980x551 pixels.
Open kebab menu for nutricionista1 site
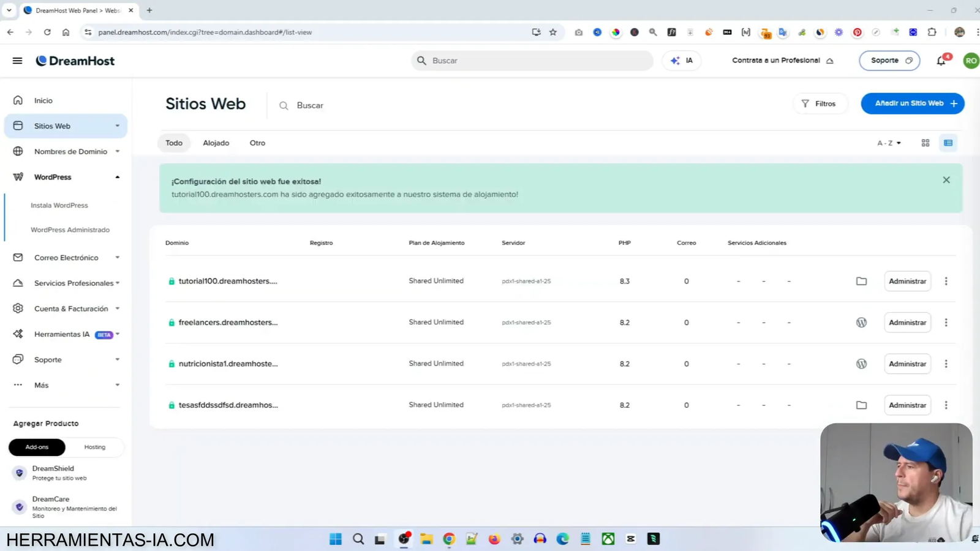pyautogui.click(x=946, y=363)
